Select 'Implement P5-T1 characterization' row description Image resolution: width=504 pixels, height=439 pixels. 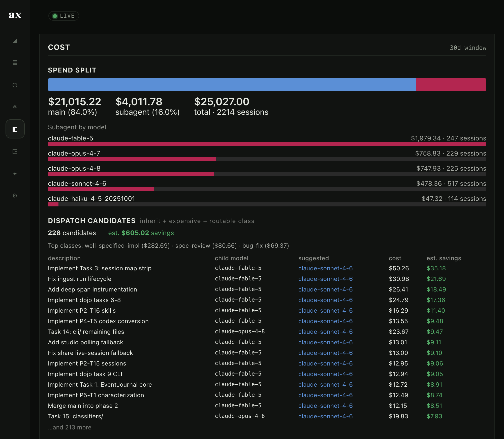[x=96, y=395]
